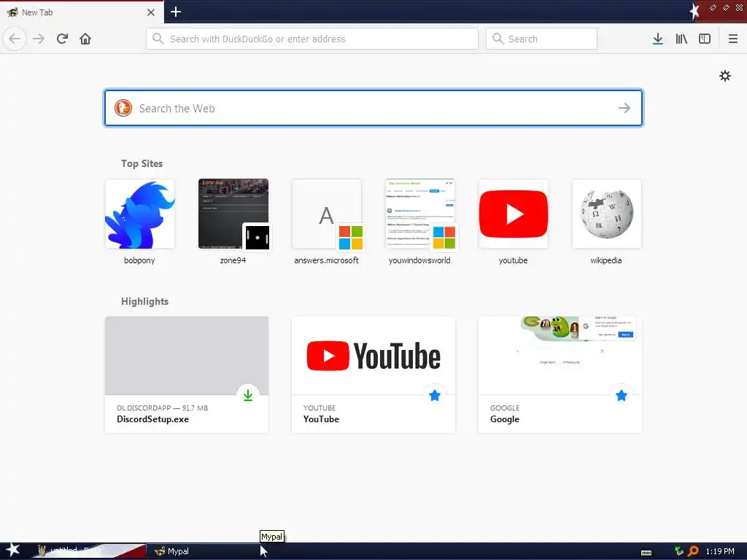Submit search with arrow button
Image resolution: width=747 pixels, height=560 pixels.
point(624,108)
